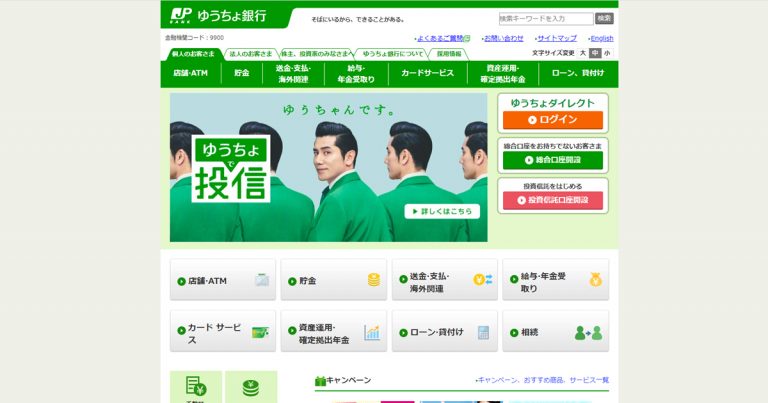
Task: Click the play arrow on the ログイン button
Action: click(532, 120)
